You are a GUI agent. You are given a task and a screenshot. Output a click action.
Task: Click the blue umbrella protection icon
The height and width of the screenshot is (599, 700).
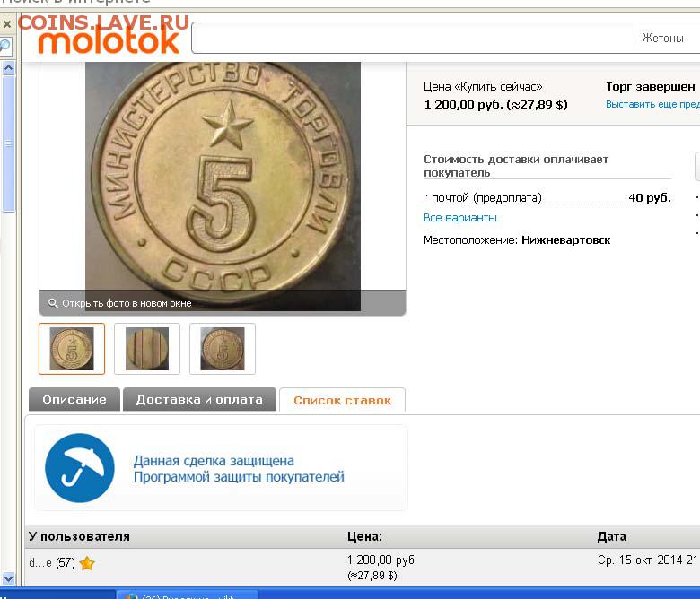click(x=80, y=468)
